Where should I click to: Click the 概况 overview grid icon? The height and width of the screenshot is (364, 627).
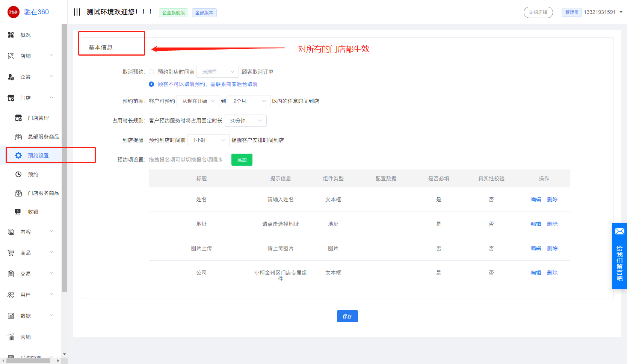coord(11,35)
